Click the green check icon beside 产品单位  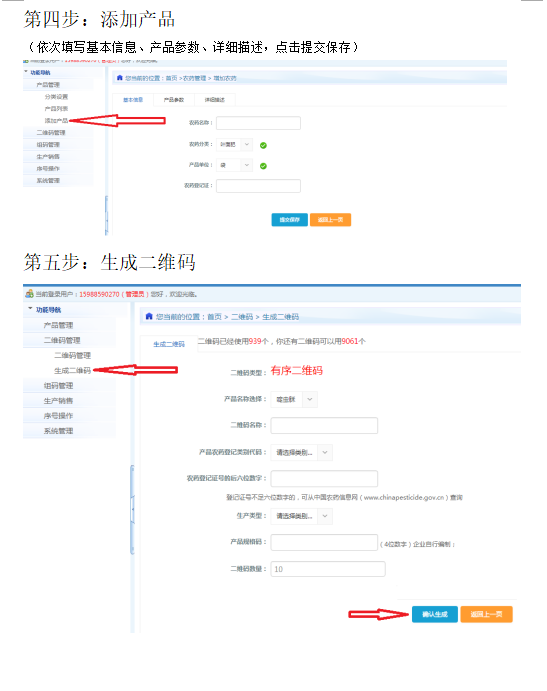click(263, 166)
